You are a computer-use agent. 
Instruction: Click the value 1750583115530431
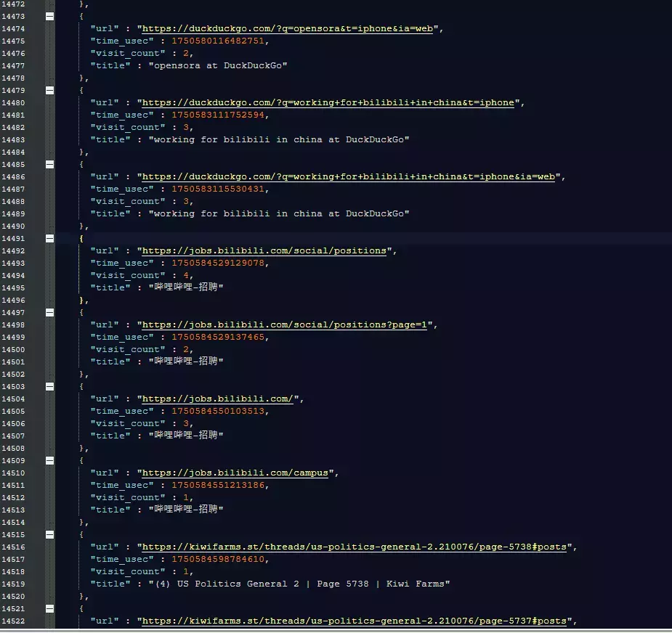coord(218,189)
